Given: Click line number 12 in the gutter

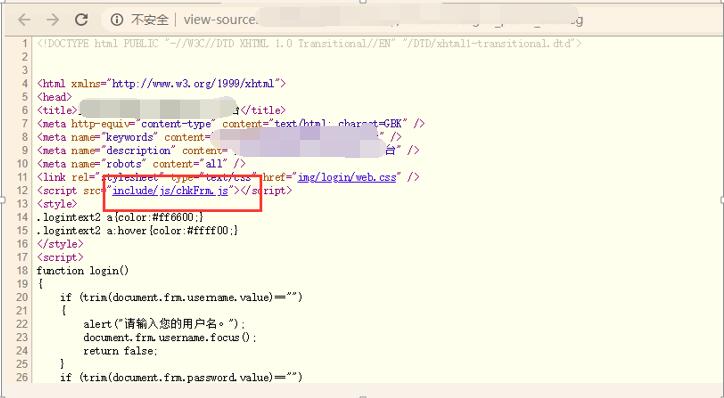Looking at the screenshot, I should click(x=22, y=190).
